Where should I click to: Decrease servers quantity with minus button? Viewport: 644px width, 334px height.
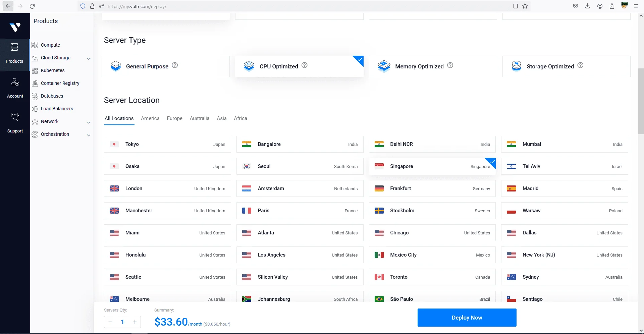point(110,322)
